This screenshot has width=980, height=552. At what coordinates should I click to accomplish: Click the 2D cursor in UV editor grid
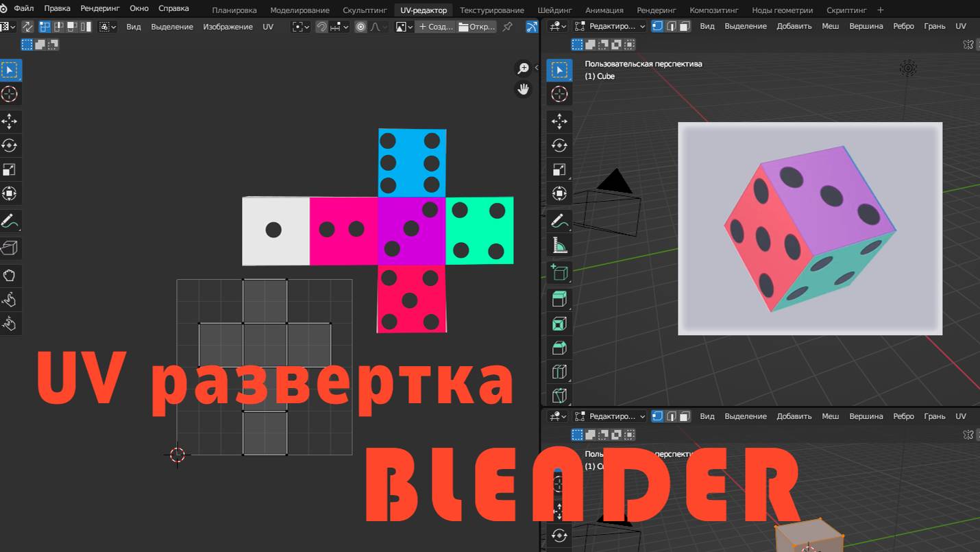[x=177, y=454]
